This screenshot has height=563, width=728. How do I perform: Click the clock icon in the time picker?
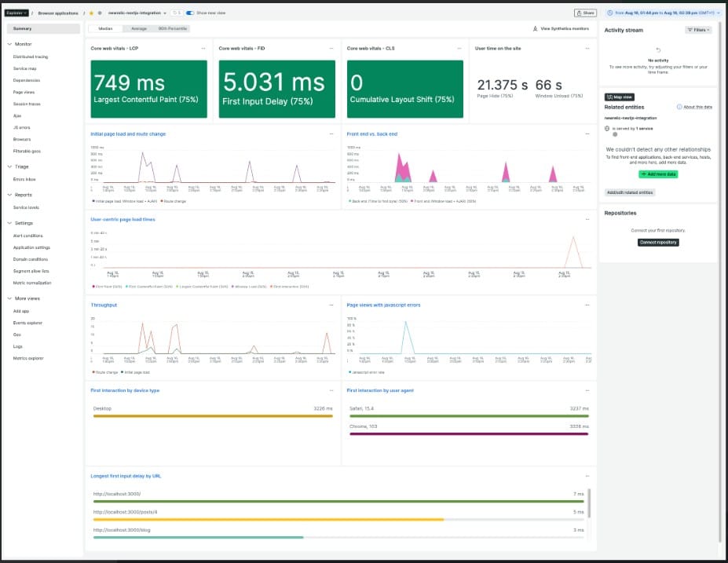609,13
